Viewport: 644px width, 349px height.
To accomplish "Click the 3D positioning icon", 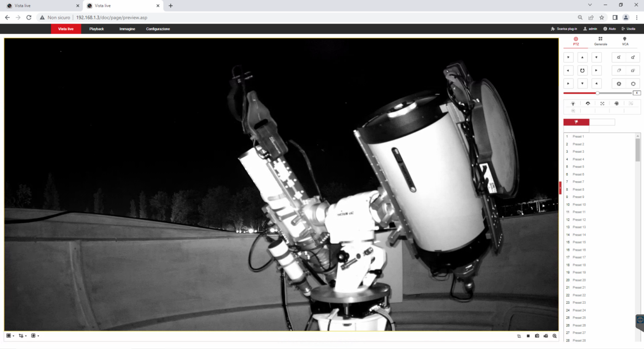I will click(x=602, y=103).
